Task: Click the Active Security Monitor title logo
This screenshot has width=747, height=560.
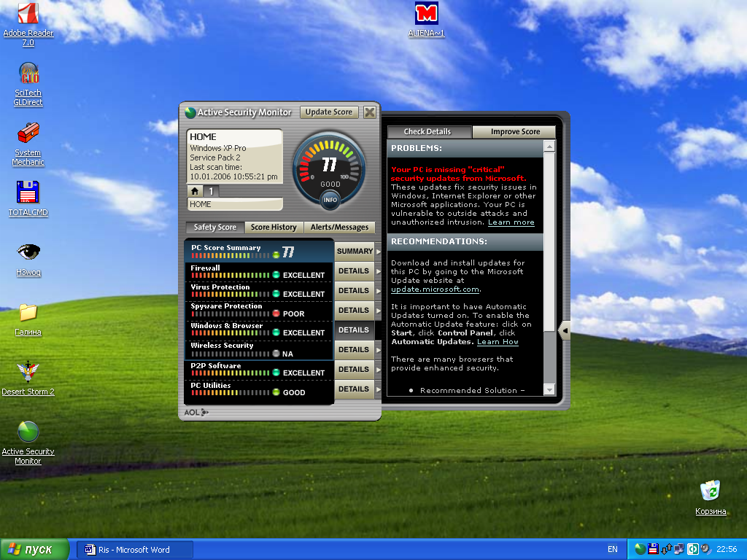Action: pos(190,112)
